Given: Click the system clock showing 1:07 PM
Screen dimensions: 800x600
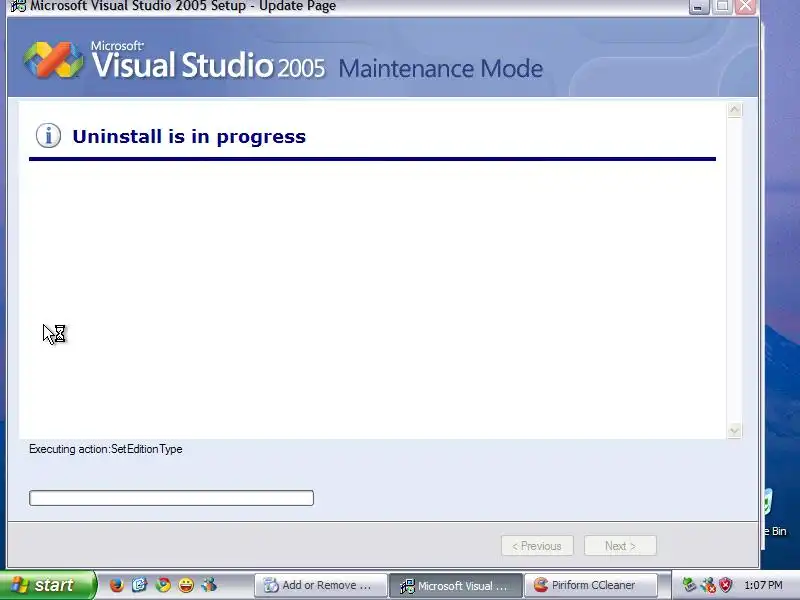Looking at the screenshot, I should coord(763,585).
